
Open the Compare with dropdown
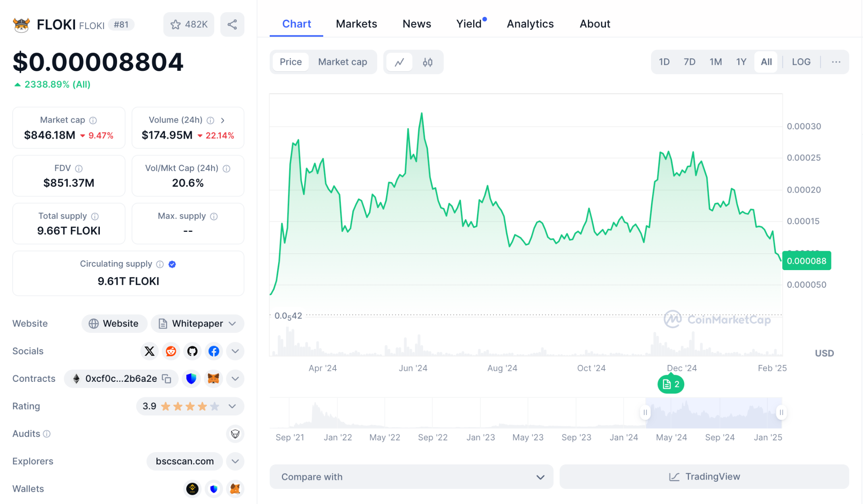point(411,477)
